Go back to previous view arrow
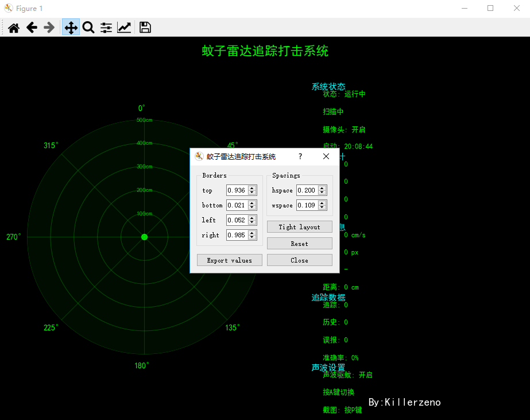The image size is (530, 420). pos(32,28)
